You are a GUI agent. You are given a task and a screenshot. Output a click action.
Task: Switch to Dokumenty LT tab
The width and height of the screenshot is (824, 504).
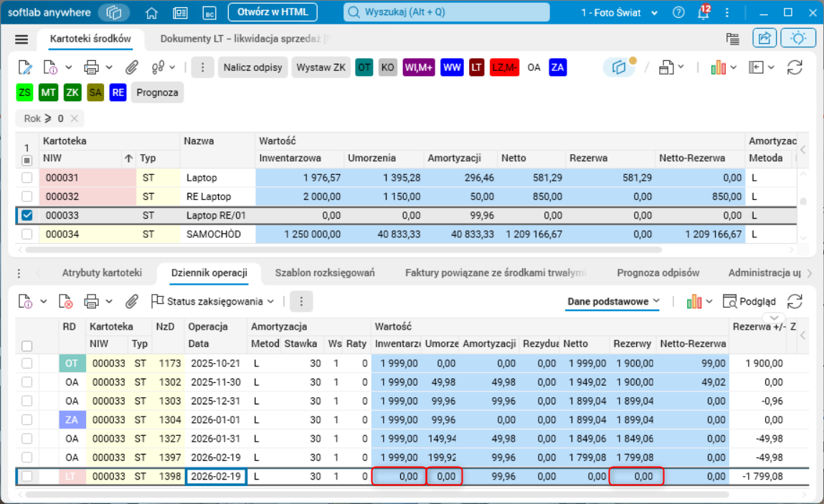click(244, 39)
